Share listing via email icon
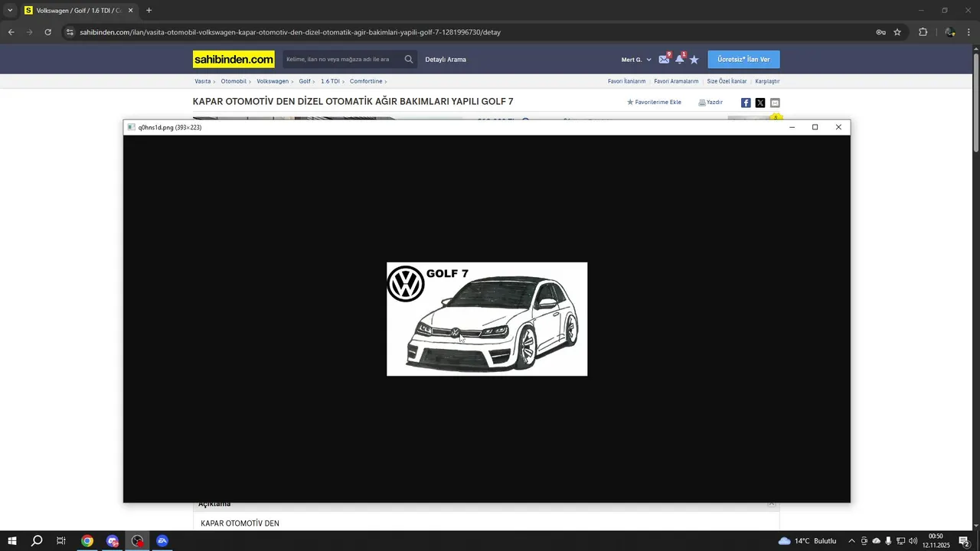 [x=775, y=103]
